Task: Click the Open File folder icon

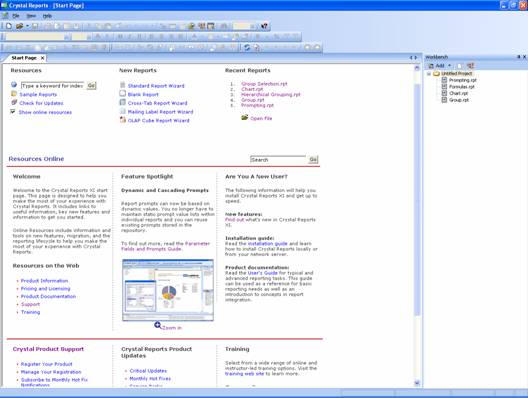Action: click(x=245, y=118)
